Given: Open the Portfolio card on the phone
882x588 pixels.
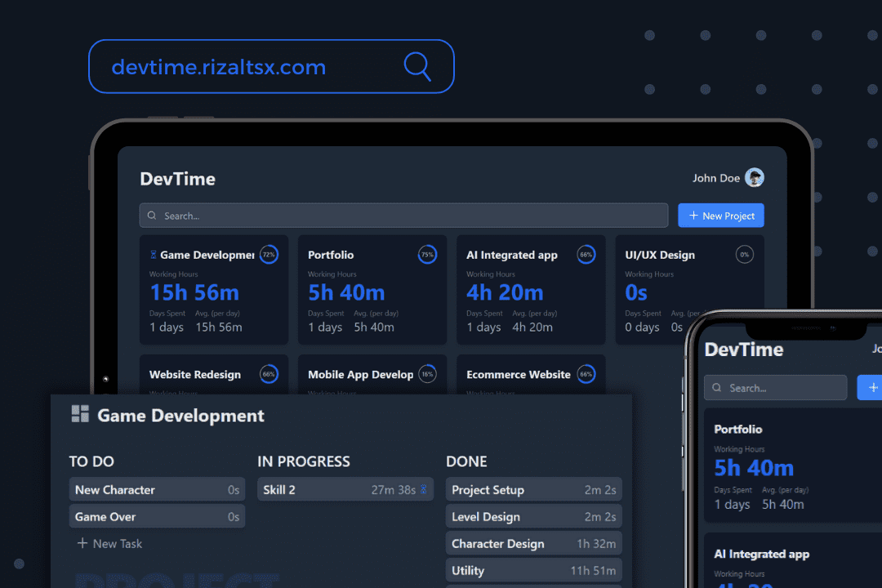Looking at the screenshot, I should click(793, 465).
